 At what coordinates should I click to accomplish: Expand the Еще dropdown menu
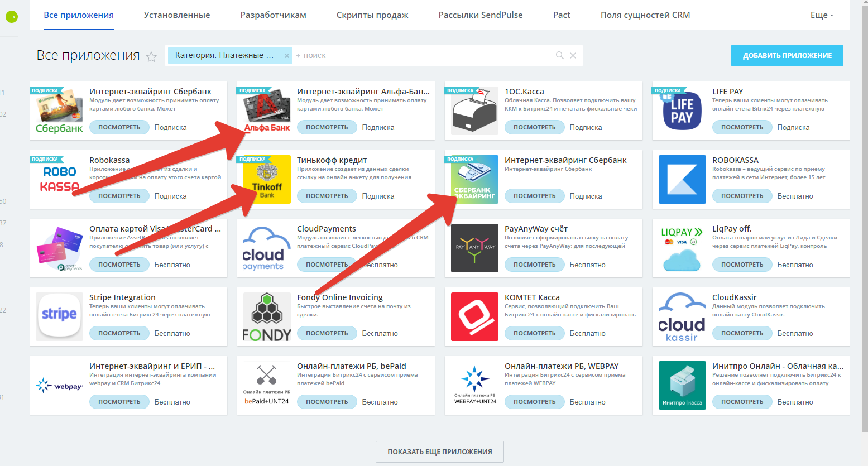[x=821, y=15]
